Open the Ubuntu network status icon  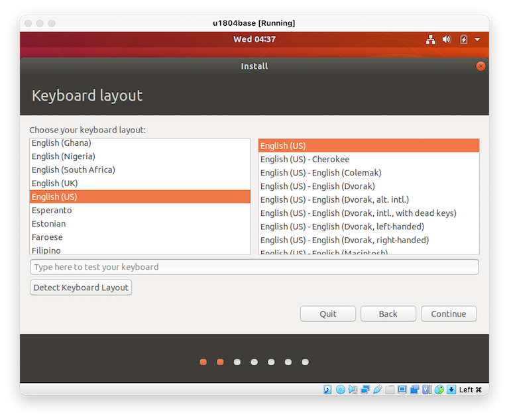tap(430, 40)
